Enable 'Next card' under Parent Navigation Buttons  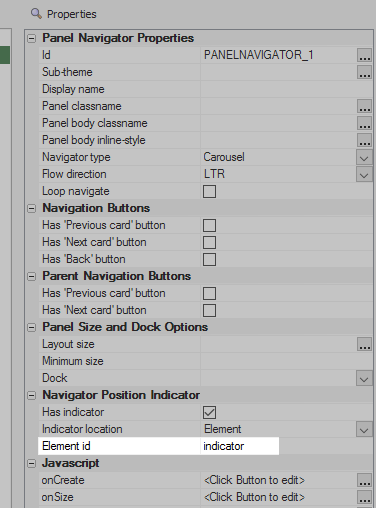(209, 310)
